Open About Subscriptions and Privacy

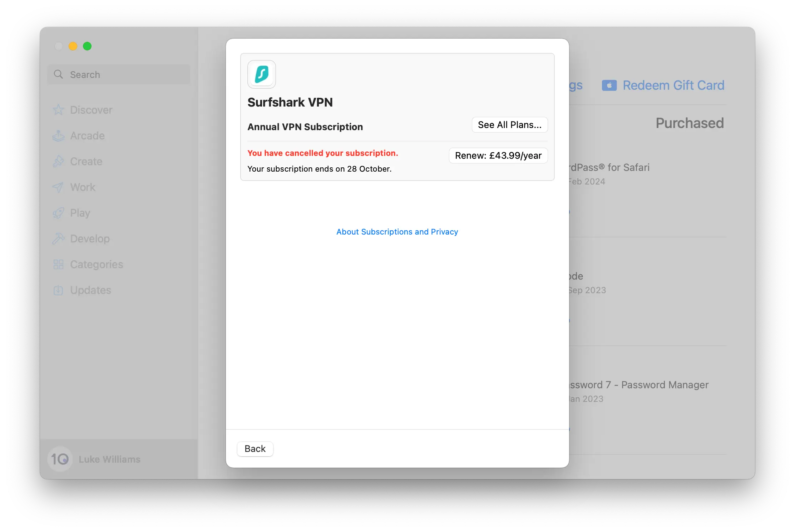[397, 232]
